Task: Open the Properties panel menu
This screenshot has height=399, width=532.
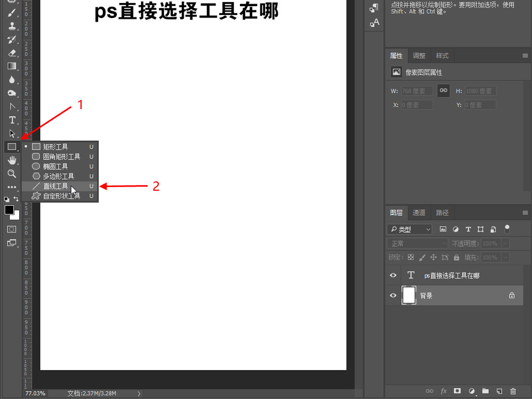Action: pos(525,56)
